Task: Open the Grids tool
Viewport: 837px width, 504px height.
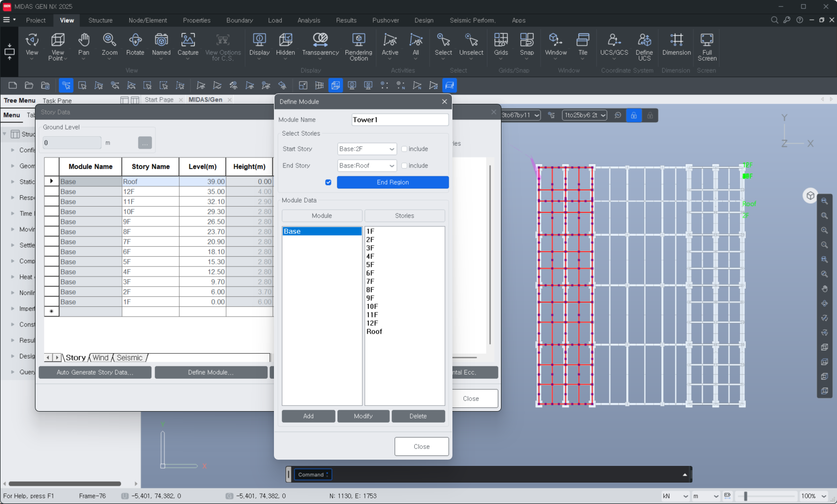Action: (x=501, y=44)
